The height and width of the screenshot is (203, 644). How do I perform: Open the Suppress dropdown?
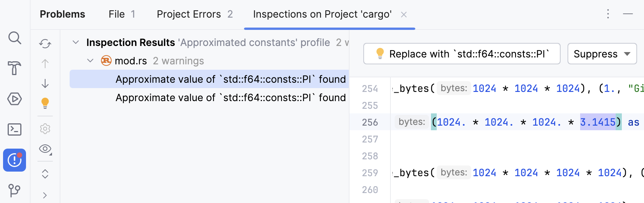point(602,54)
